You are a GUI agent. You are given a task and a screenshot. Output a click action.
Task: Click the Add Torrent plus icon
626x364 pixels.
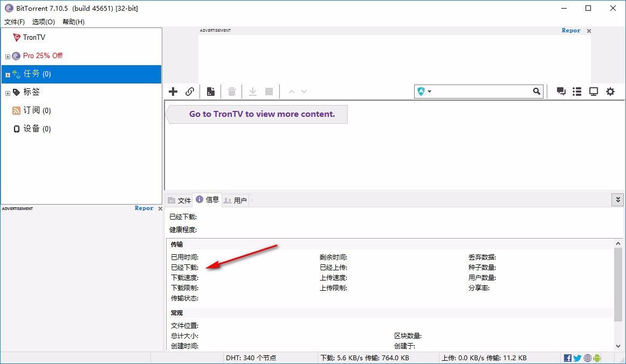(173, 92)
